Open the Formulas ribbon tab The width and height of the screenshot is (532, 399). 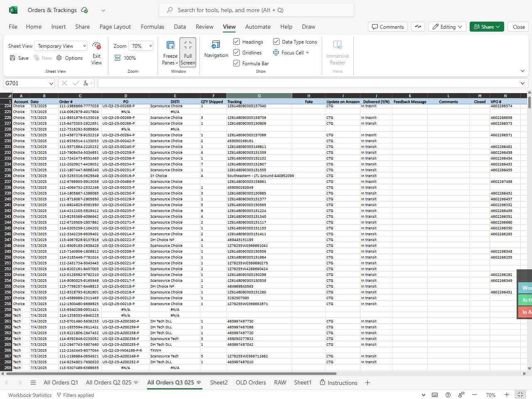(x=153, y=27)
